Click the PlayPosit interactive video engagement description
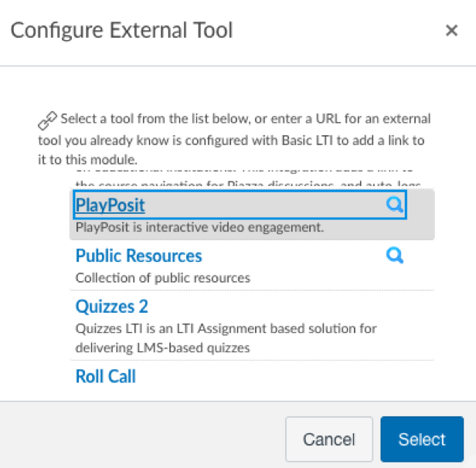Viewport: 476px width, 468px height. [199, 227]
